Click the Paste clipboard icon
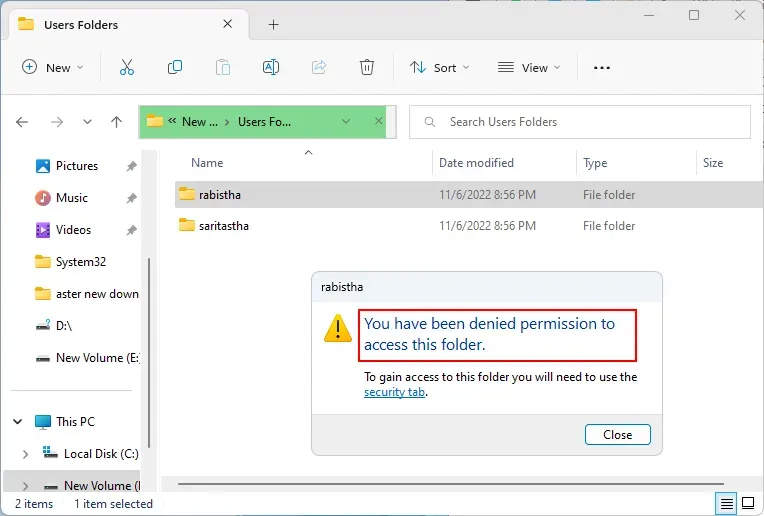Viewport: 764px width, 516px height. pos(223,67)
